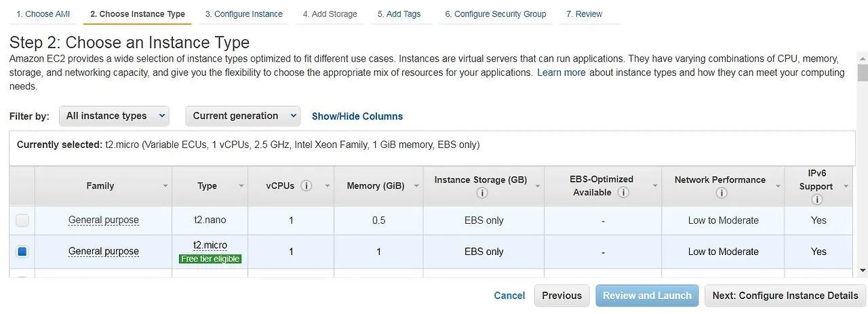
Task: Click EBS only in t2.micro row
Action: 484,252
